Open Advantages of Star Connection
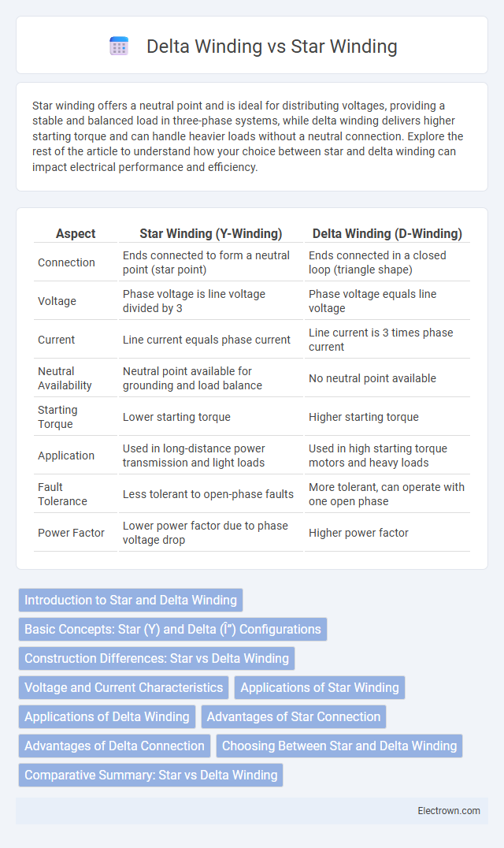This screenshot has width=504, height=848. 294,717
